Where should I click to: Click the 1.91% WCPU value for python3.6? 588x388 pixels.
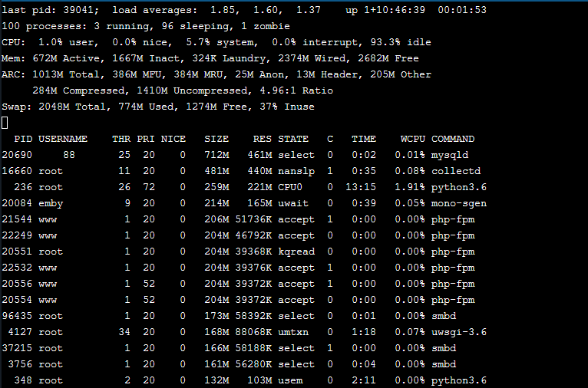point(410,187)
